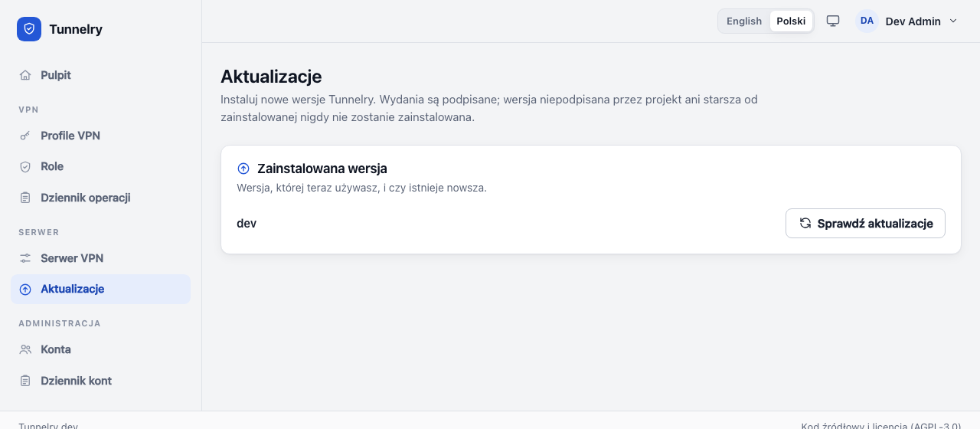Image resolution: width=980 pixels, height=429 pixels.
Task: Click the refresh icon in Sprawdź aktualizacje
Action: pos(805,223)
